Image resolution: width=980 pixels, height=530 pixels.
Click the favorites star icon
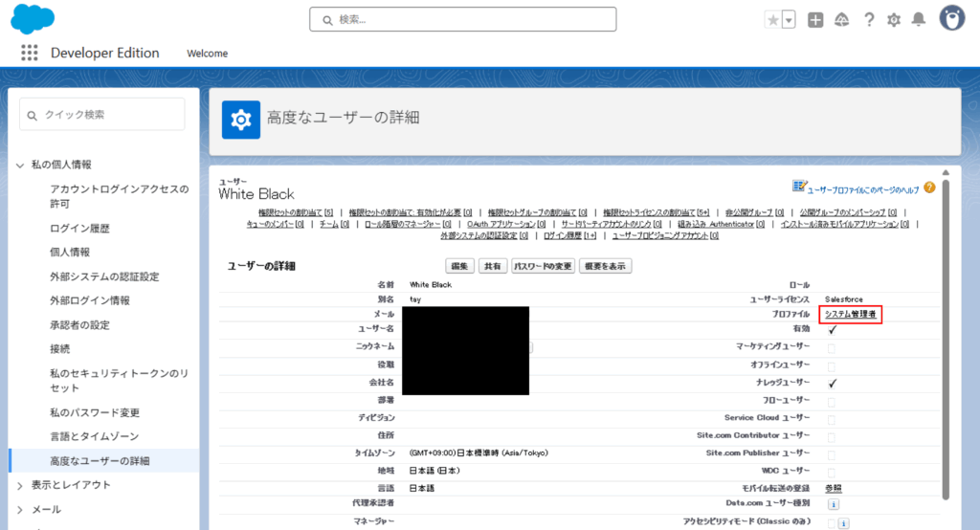tap(773, 19)
